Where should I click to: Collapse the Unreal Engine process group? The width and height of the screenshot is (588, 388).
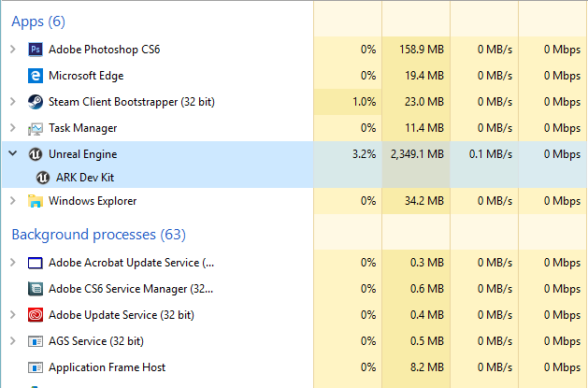[12, 154]
